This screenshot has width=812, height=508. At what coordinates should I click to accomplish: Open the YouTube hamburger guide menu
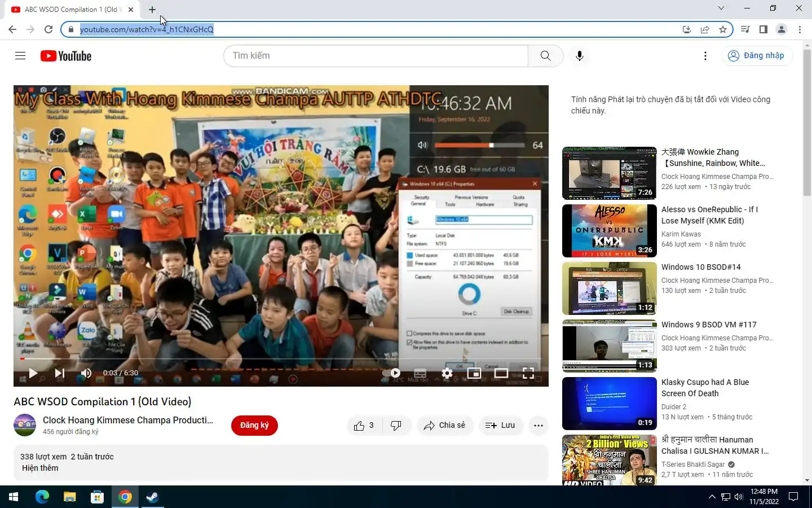point(20,56)
